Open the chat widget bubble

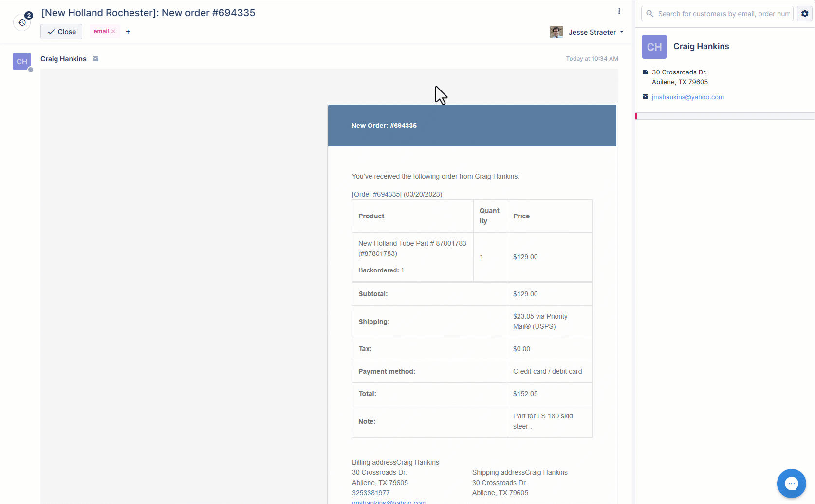point(791,483)
